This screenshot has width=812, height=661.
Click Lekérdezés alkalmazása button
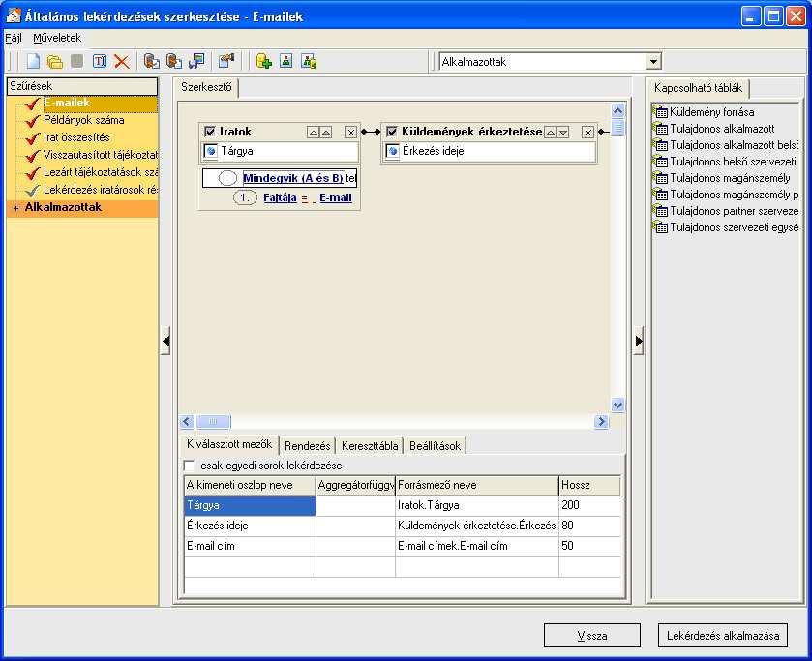pyautogui.click(x=723, y=635)
